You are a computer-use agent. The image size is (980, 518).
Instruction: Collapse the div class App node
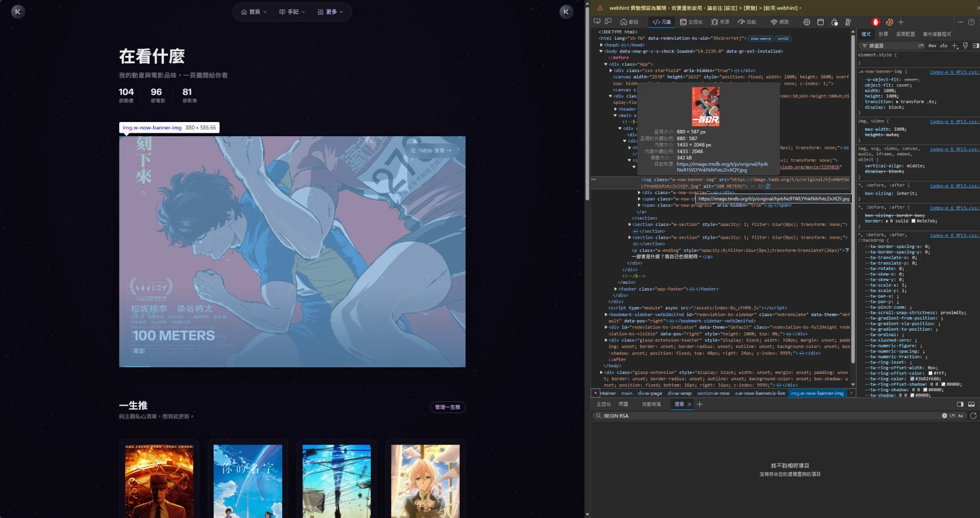point(606,64)
